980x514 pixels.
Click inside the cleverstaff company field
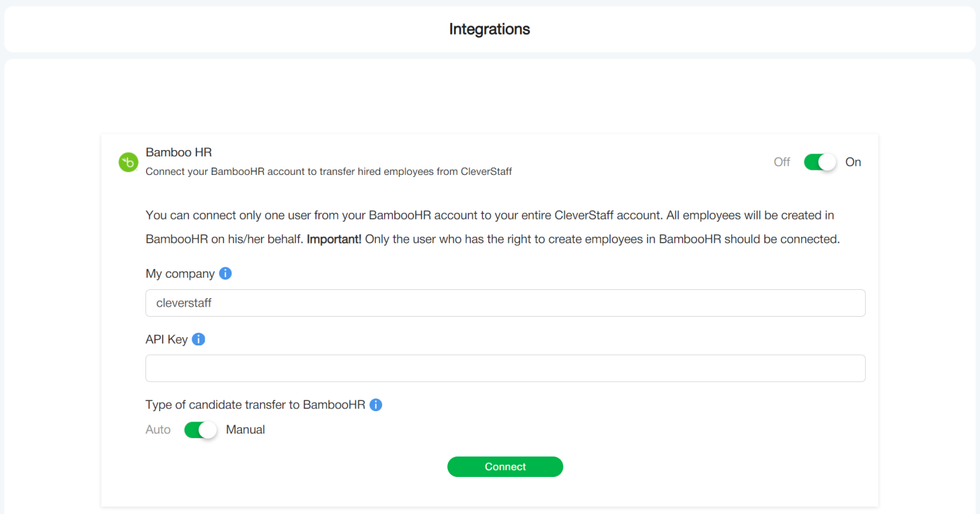click(x=505, y=303)
